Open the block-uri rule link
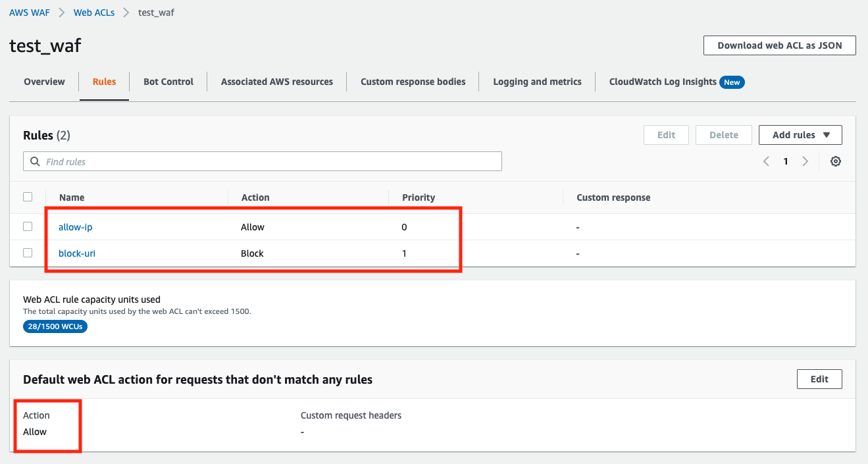 coord(77,253)
